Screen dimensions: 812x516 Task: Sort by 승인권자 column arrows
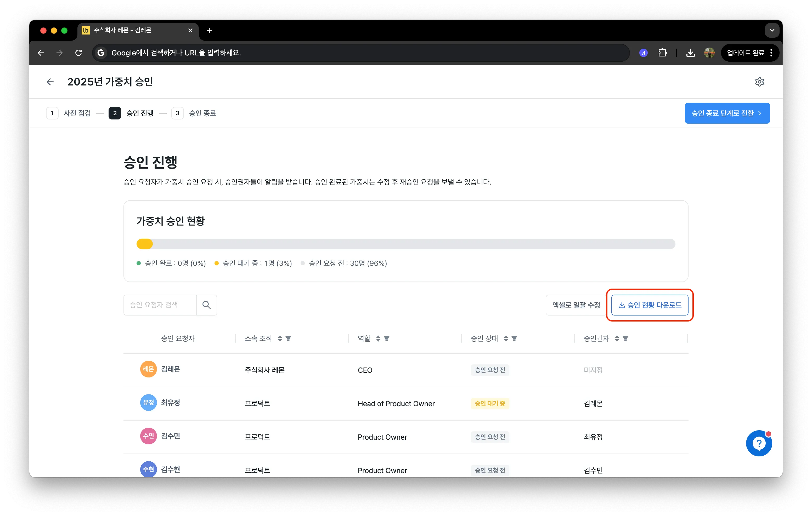(x=617, y=339)
